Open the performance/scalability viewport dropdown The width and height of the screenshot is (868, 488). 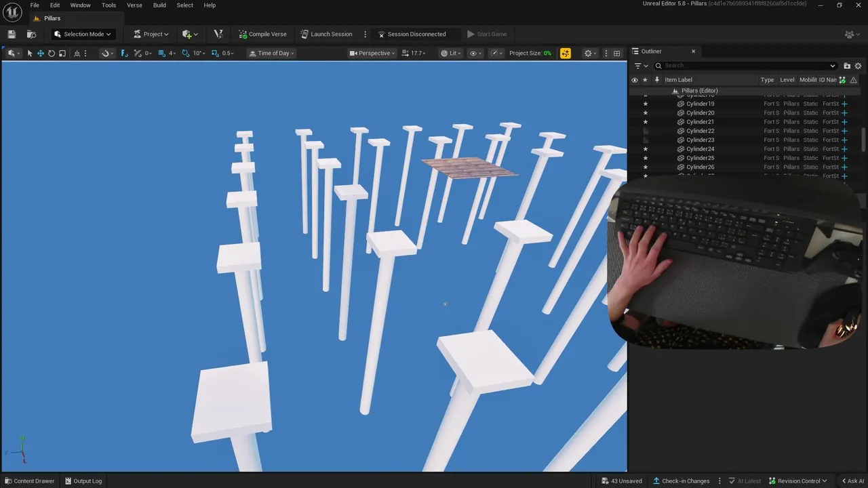coord(497,53)
